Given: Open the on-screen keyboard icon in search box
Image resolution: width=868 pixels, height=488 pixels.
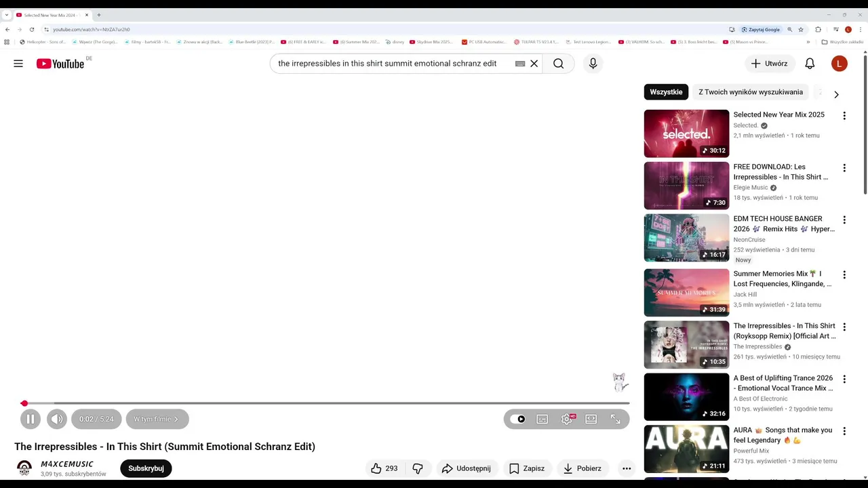Looking at the screenshot, I should click(x=520, y=64).
